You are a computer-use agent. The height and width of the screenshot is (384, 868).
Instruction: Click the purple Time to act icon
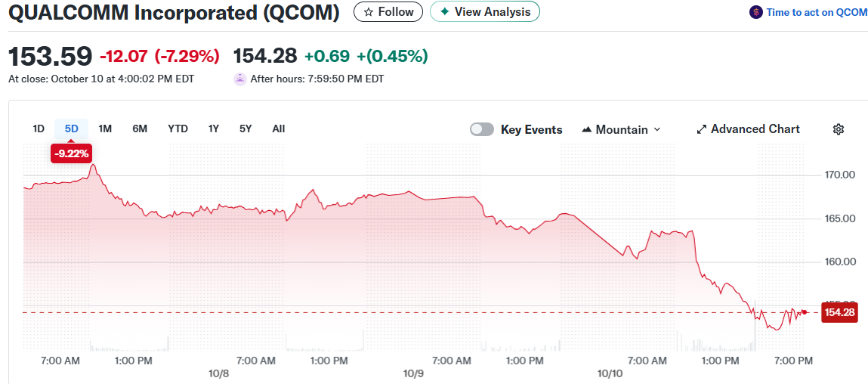click(x=755, y=12)
